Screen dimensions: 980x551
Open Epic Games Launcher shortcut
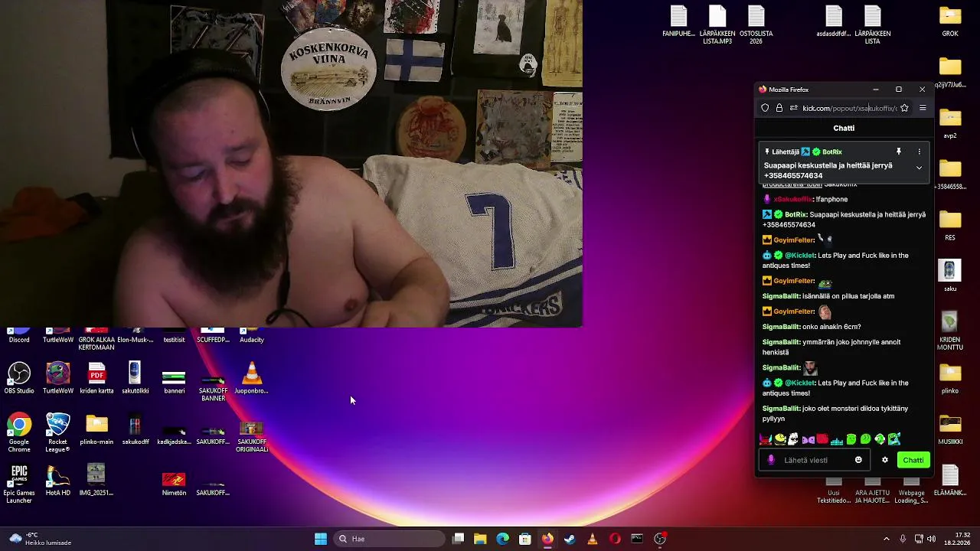19,484
